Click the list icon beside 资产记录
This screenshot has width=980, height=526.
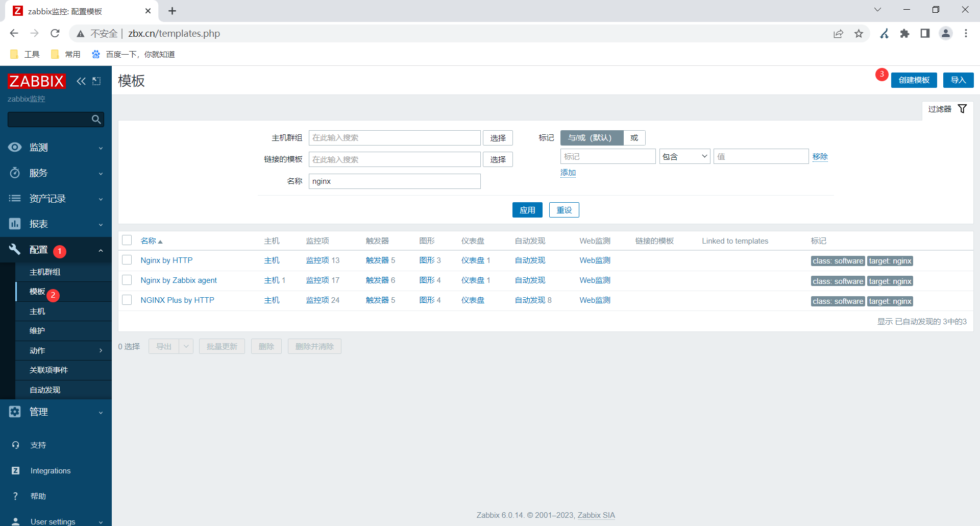click(x=15, y=198)
